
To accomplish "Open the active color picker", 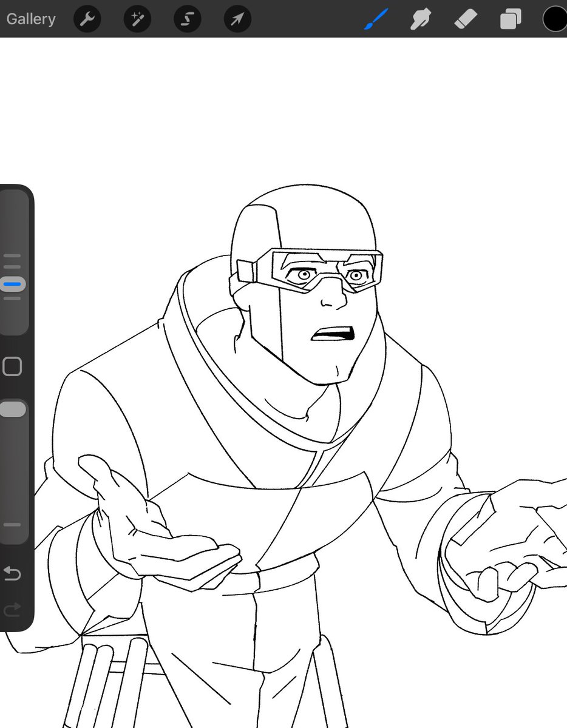I will pyautogui.click(x=555, y=19).
